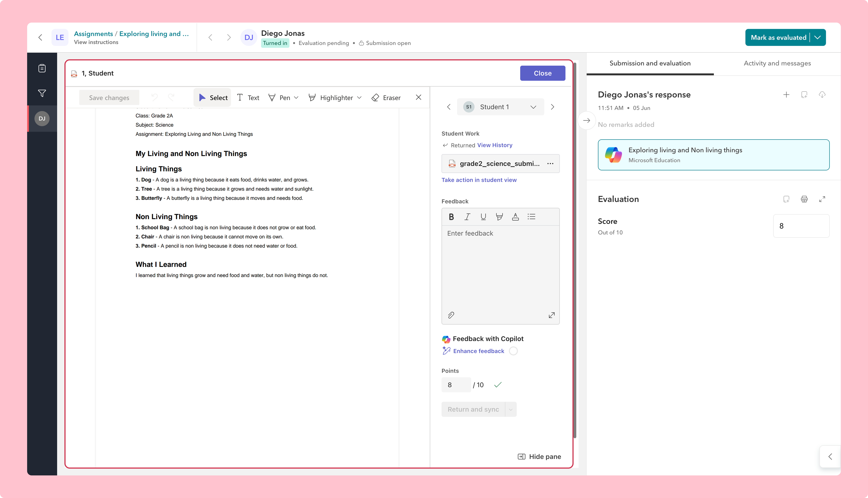Viewport: 868px width, 498px height.
Task: Change feedback font color
Action: pyautogui.click(x=516, y=217)
